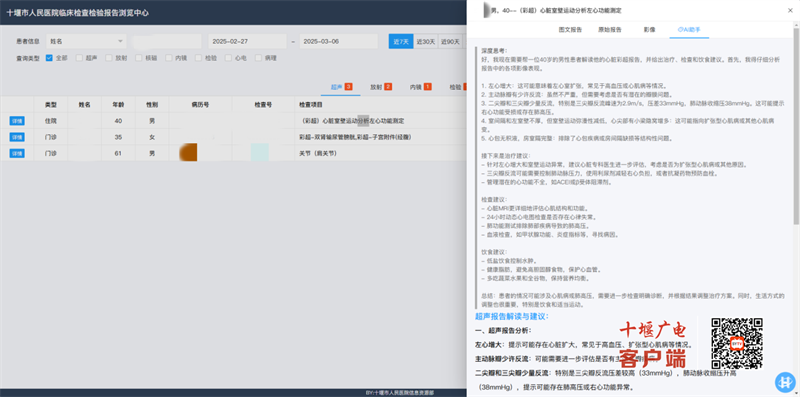Enable the 内镜 query type checkbox
Screen dimensions: 800x397
(168, 58)
